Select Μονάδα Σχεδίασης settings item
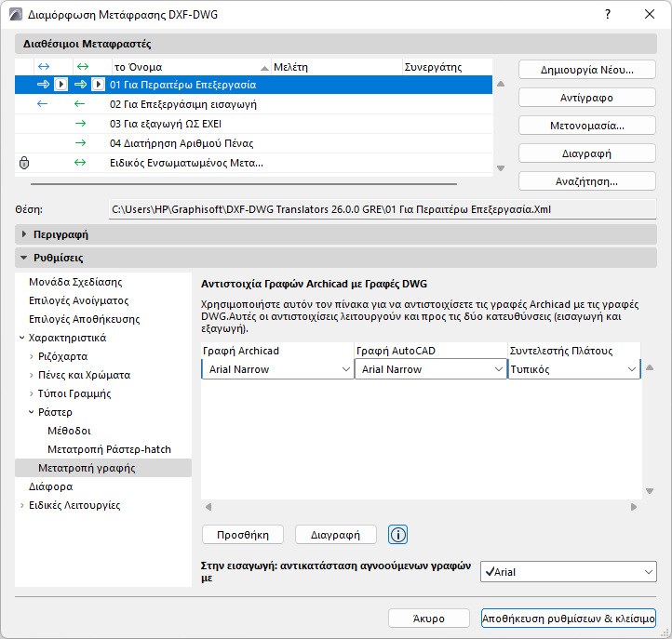The height and width of the screenshot is (639, 672). pos(75,282)
